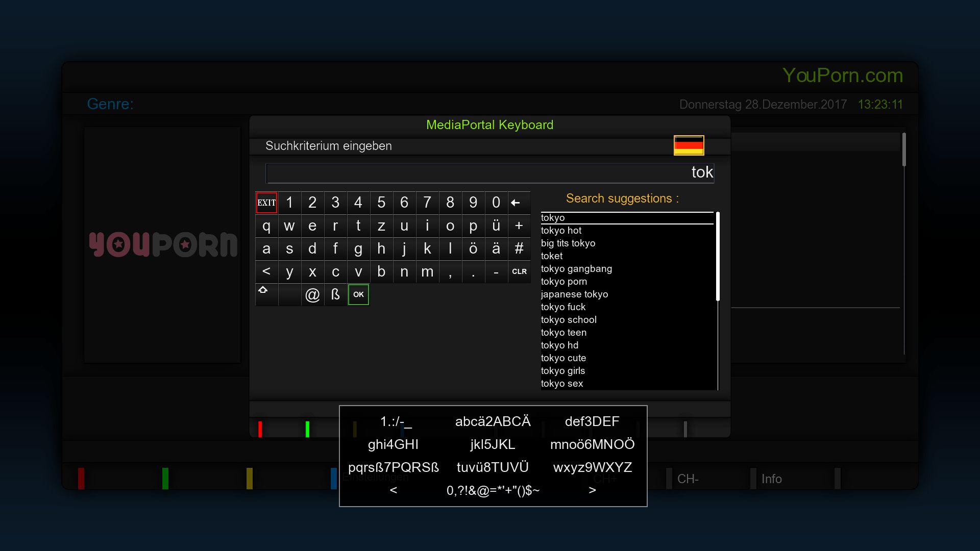Click the # key

(519, 248)
